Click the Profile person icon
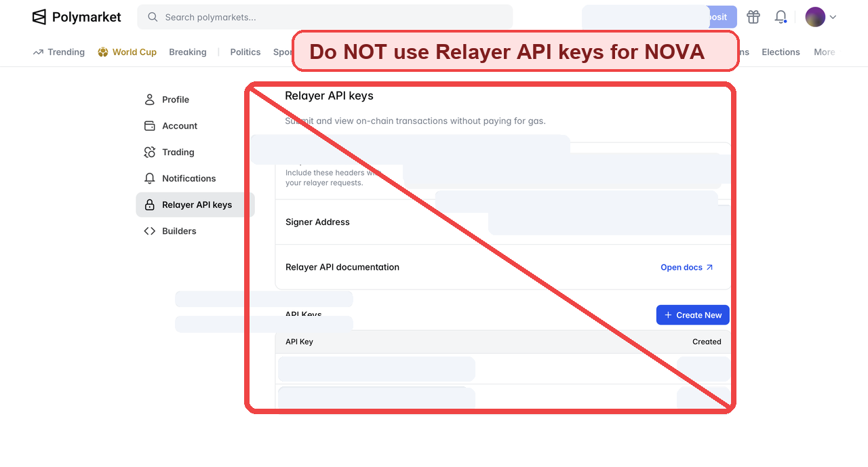868x467 pixels. [x=150, y=100]
